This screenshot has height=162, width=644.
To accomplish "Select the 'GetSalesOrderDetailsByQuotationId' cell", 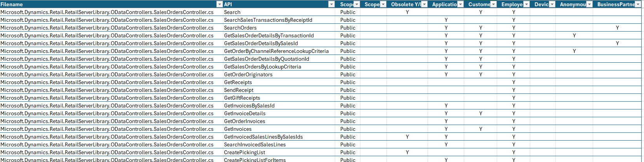I will click(279, 59).
